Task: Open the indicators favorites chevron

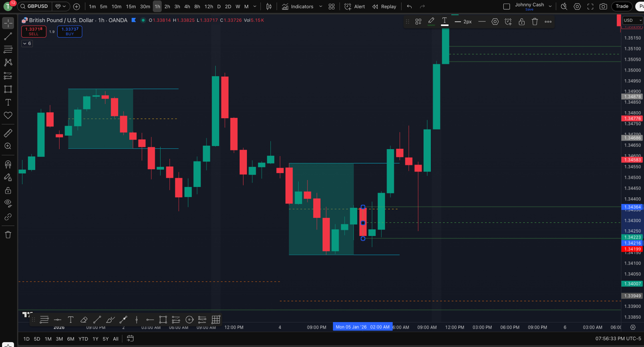Action: coord(321,7)
